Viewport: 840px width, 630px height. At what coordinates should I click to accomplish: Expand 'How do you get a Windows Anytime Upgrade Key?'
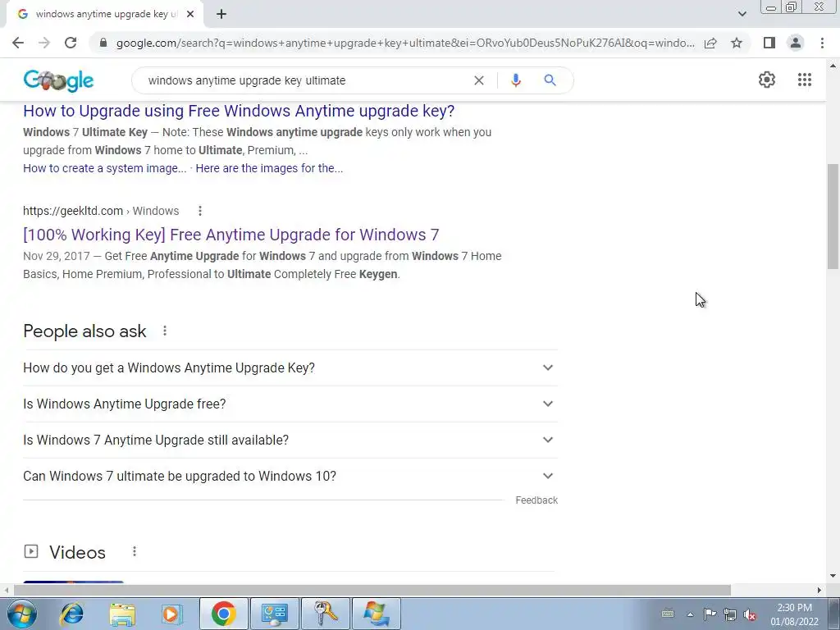point(290,368)
